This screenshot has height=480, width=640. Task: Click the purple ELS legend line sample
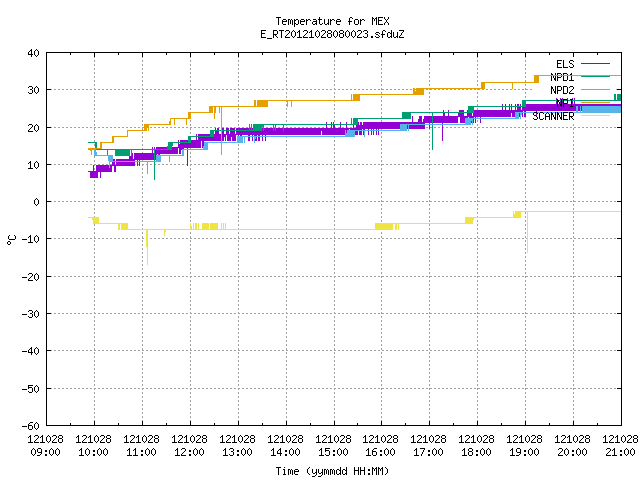point(595,64)
